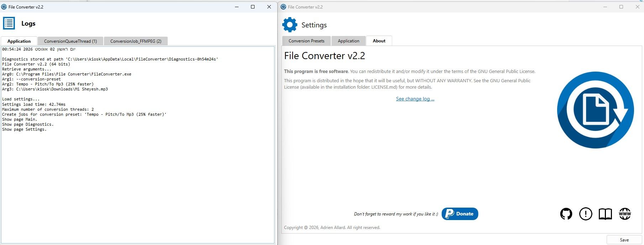The image size is (644, 245).
Task: Open the See change log link
Action: coord(415,99)
